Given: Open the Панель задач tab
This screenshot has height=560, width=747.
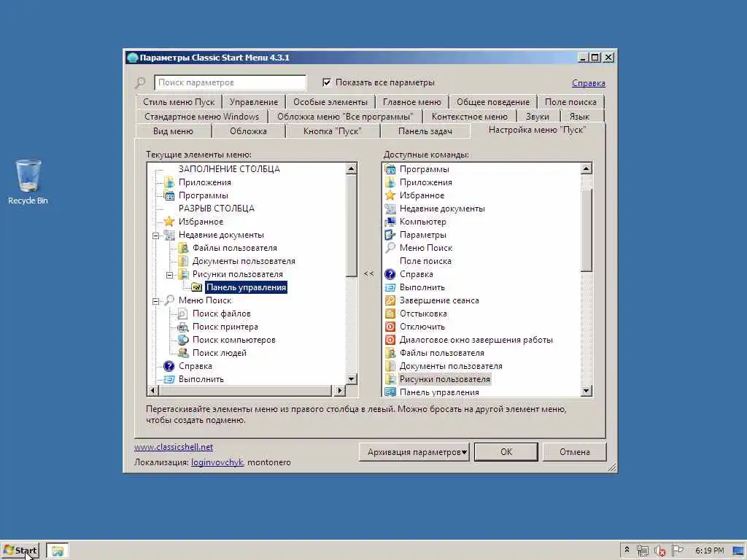Looking at the screenshot, I should point(425,131).
